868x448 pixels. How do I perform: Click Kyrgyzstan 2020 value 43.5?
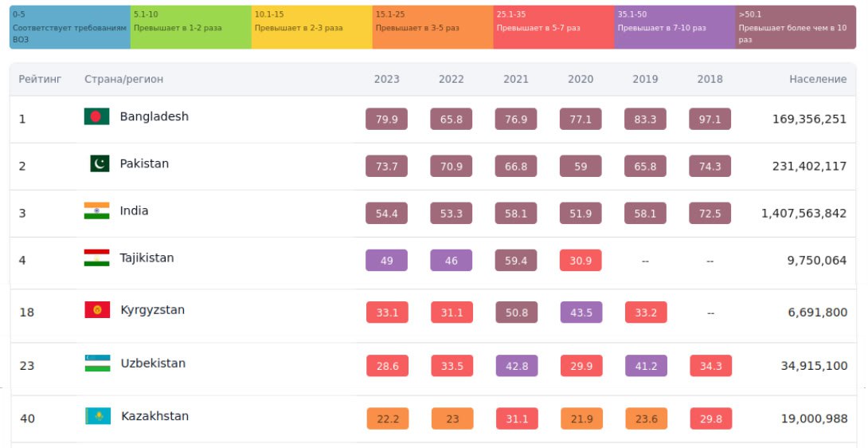tap(581, 312)
